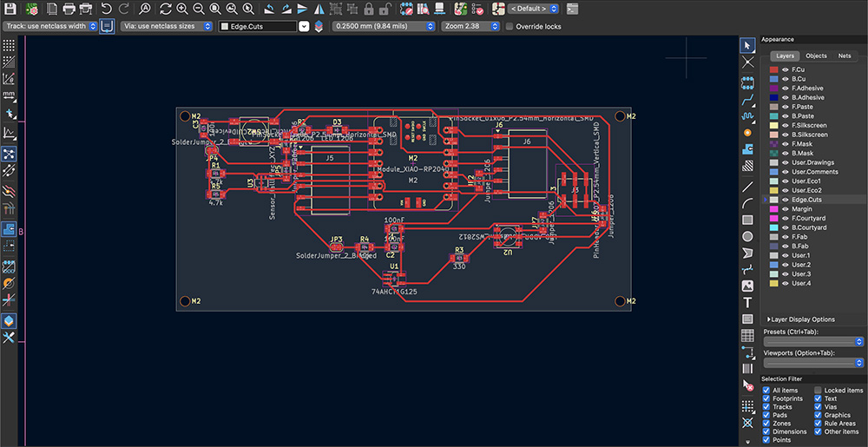The image size is (868, 447).
Task: Switch to the Nets tab
Action: (x=845, y=56)
